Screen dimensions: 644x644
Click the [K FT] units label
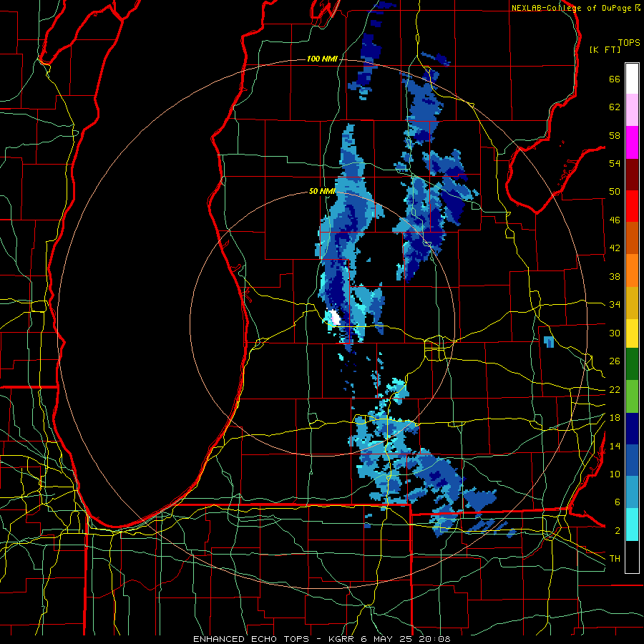coord(605,50)
